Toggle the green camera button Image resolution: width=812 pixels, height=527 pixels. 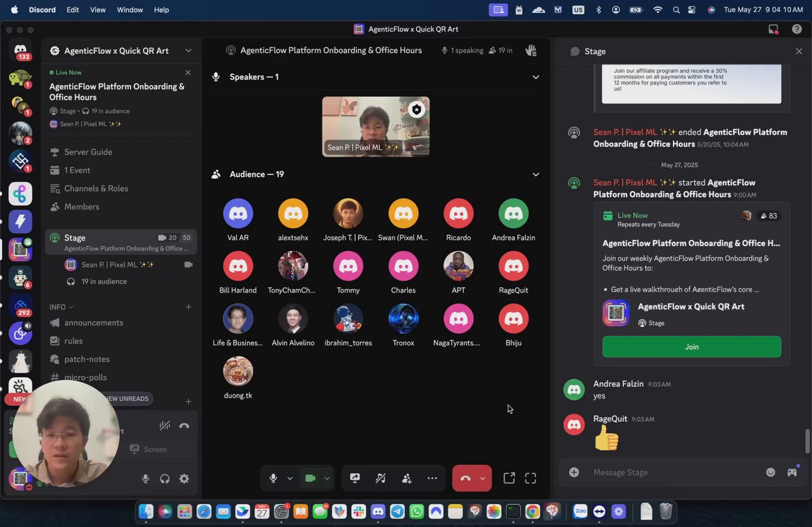tap(310, 478)
